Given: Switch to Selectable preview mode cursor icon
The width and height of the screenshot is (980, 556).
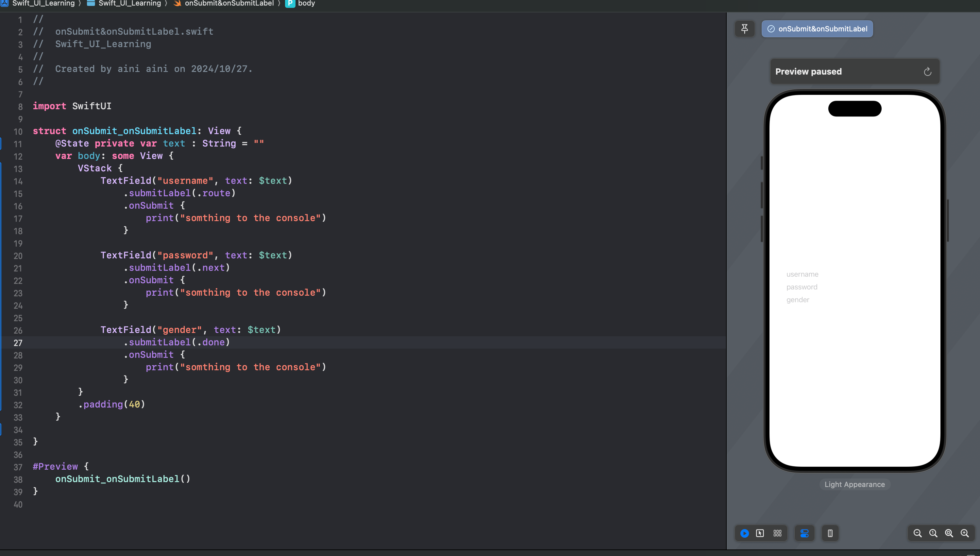Looking at the screenshot, I should (760, 533).
